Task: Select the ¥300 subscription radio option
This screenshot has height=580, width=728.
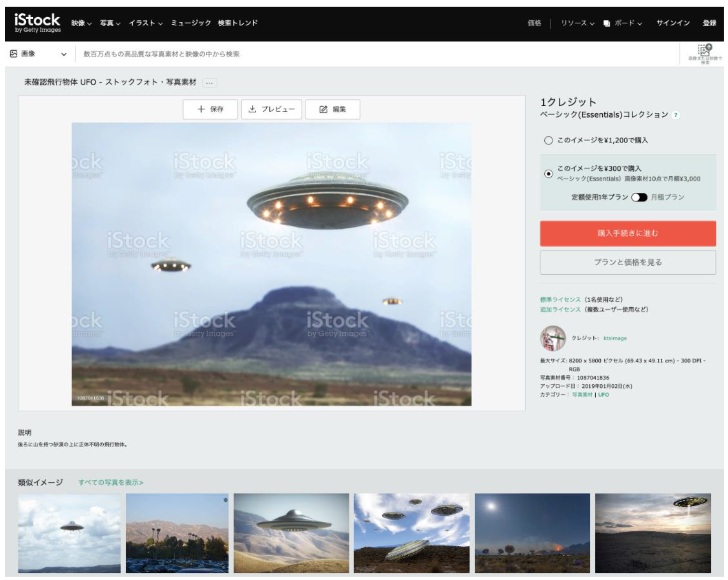Action: point(548,174)
